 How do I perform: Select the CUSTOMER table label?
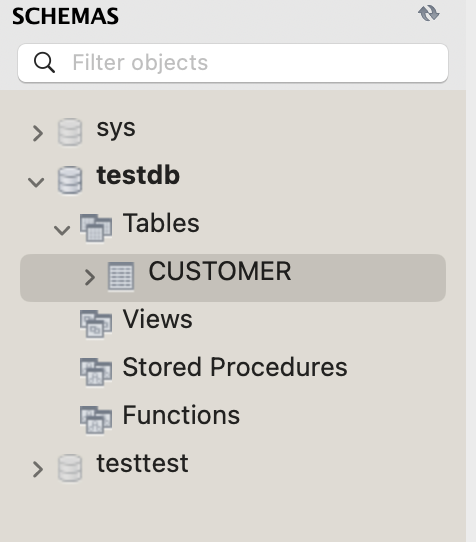tap(220, 271)
